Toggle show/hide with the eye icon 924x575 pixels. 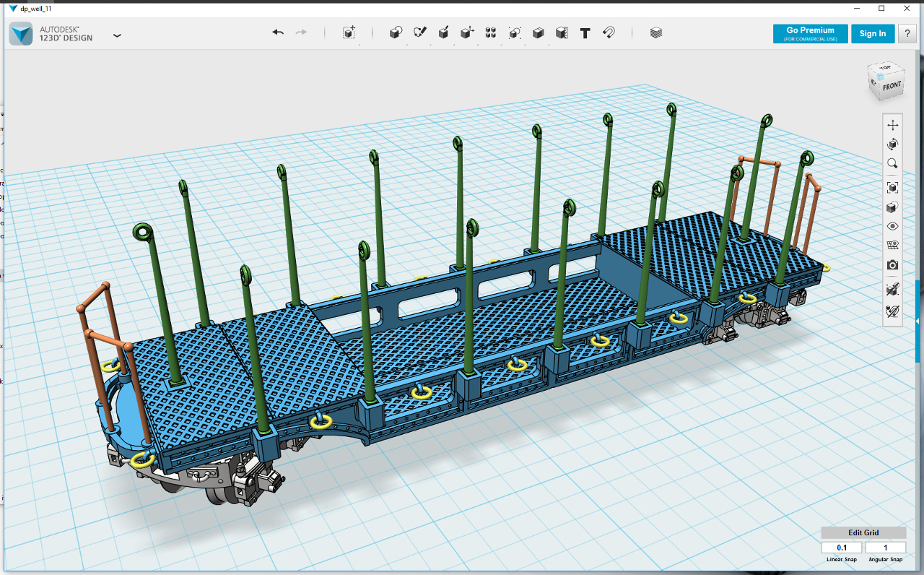coord(893,226)
